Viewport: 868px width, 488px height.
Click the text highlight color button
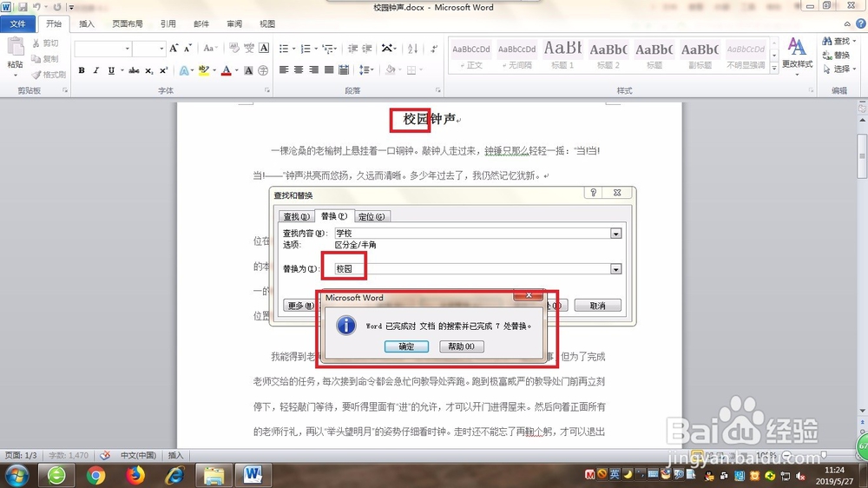(x=203, y=70)
